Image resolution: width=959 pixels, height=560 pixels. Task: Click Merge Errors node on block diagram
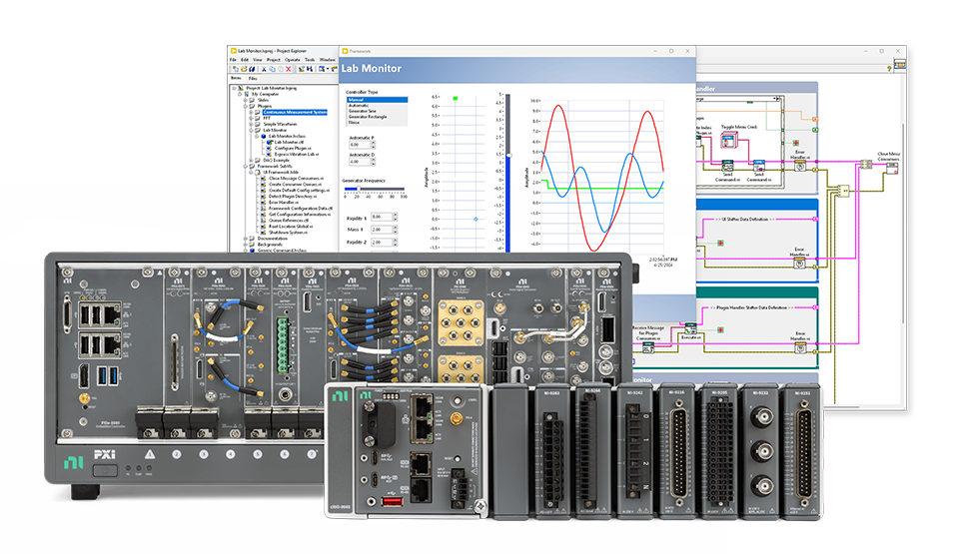[843, 191]
